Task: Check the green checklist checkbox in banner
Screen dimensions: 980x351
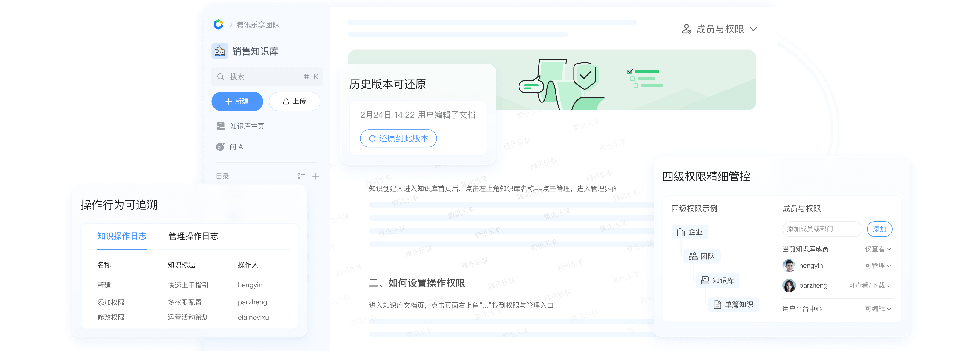Action: pyautogui.click(x=630, y=72)
